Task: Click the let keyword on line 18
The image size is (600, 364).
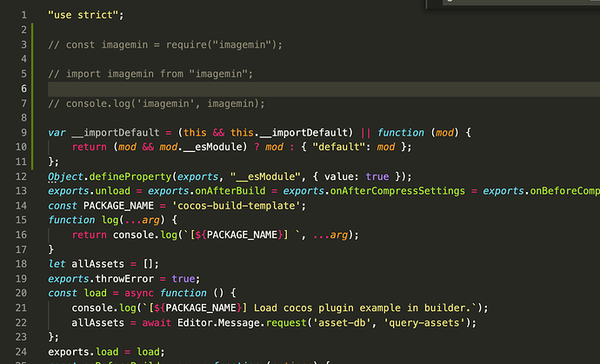Action: 57,264
